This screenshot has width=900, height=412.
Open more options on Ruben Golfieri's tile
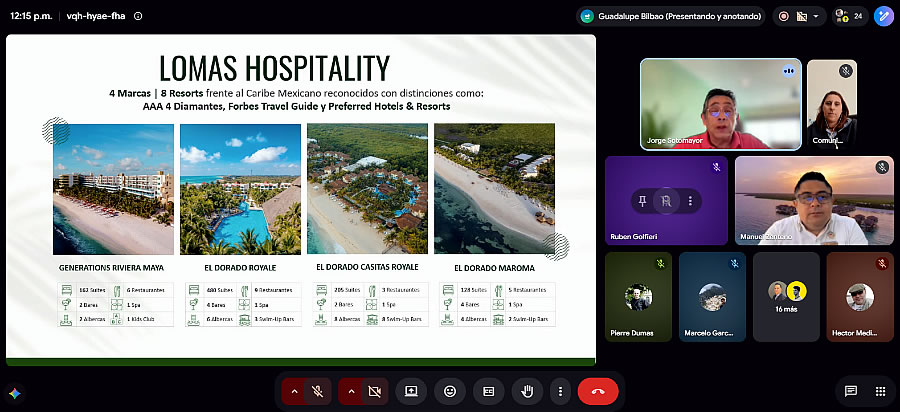[x=690, y=201]
